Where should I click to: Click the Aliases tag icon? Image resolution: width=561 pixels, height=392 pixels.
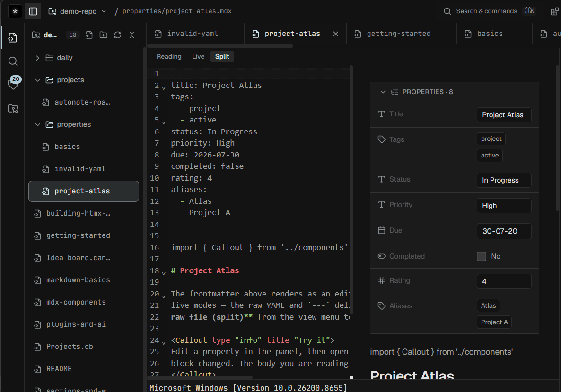[381, 306]
